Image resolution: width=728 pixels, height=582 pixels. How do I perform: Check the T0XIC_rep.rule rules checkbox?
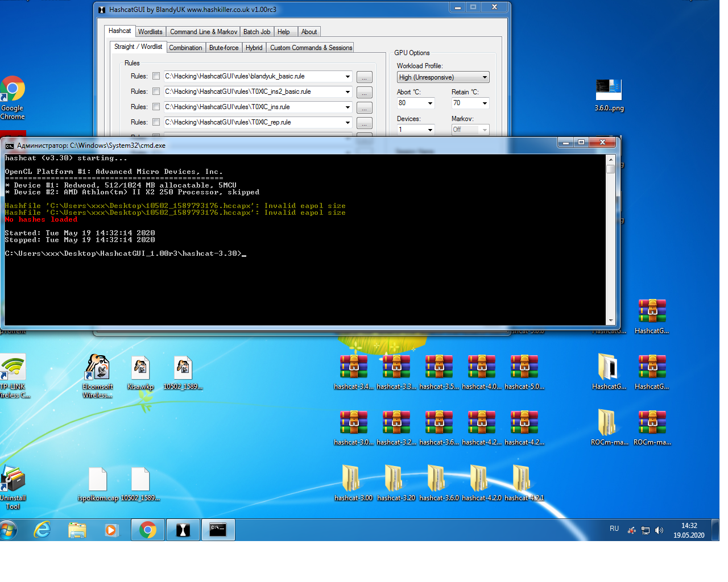point(156,122)
